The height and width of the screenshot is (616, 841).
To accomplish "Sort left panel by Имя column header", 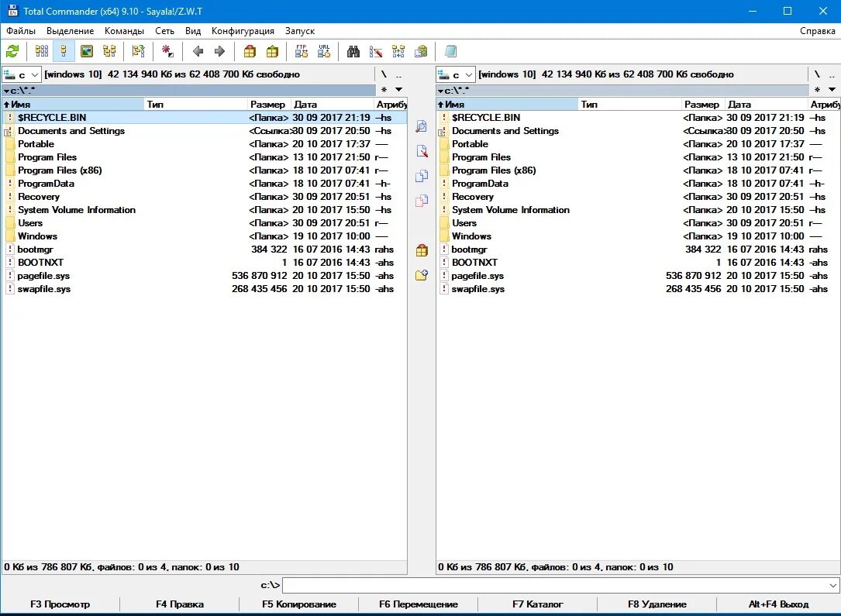I will pos(74,105).
